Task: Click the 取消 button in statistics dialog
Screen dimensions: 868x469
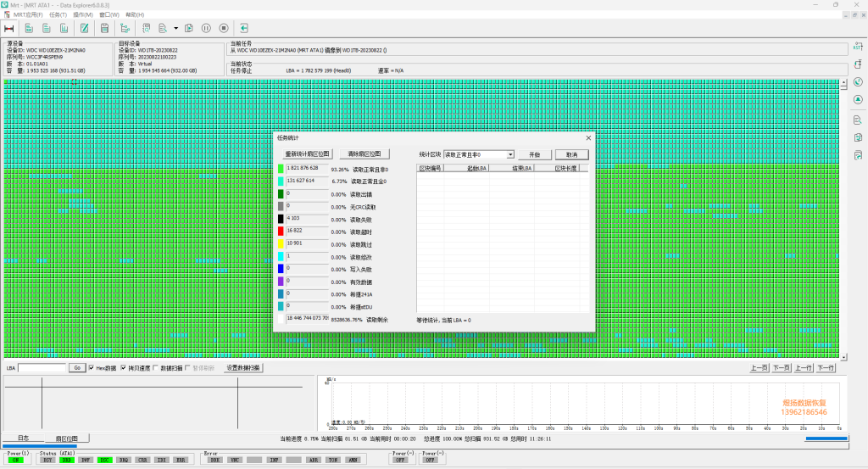Action: click(572, 154)
